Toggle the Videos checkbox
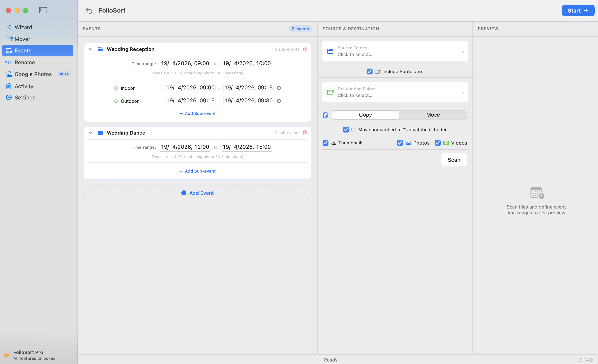Image resolution: width=598 pixels, height=364 pixels. coord(438,143)
